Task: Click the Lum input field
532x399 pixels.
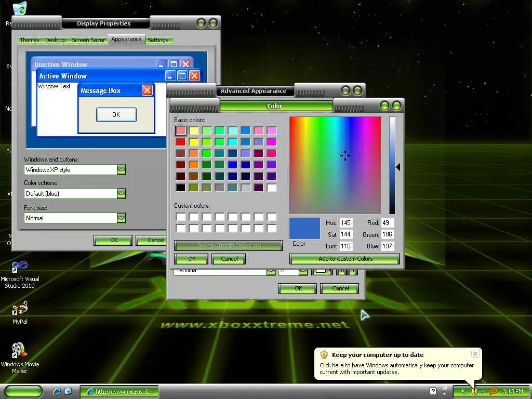Action: click(x=345, y=246)
